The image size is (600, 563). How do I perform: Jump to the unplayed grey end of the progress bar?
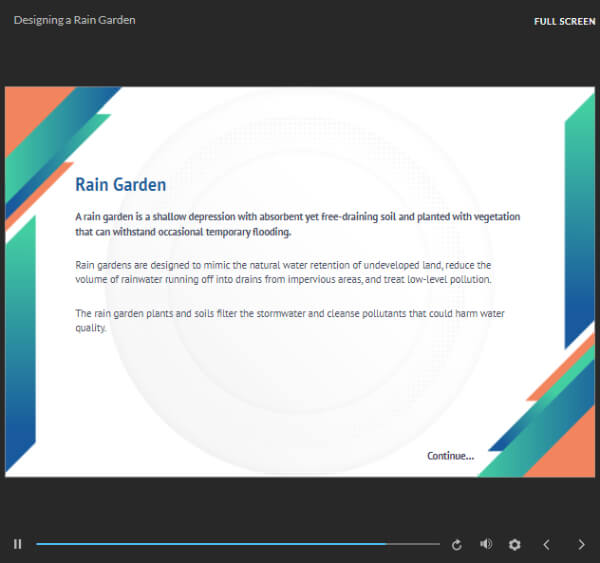click(x=413, y=544)
